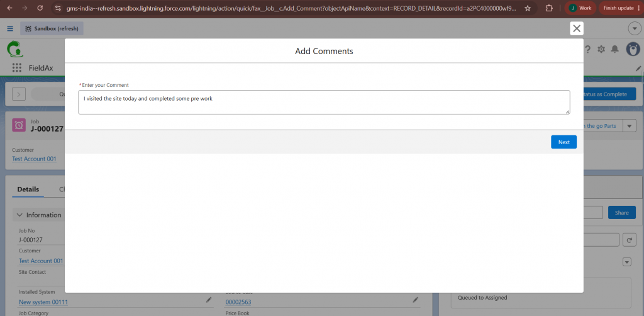Click the Enter your Comment text area

click(324, 103)
